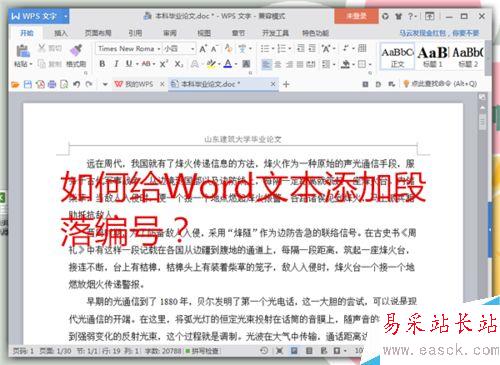Open the underline style dropdown arrow
Image resolution: width=500 pixels, height=365 pixels.
pos(137,64)
